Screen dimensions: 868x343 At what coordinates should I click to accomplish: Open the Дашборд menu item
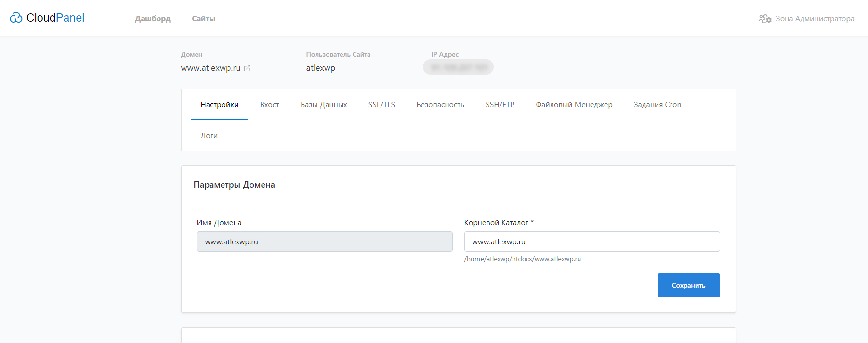point(153,19)
